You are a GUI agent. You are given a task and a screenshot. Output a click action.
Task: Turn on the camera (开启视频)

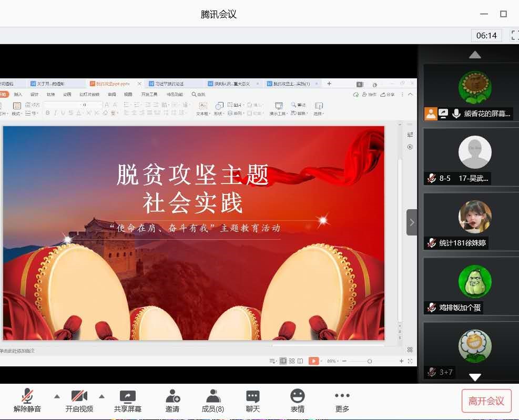79,396
